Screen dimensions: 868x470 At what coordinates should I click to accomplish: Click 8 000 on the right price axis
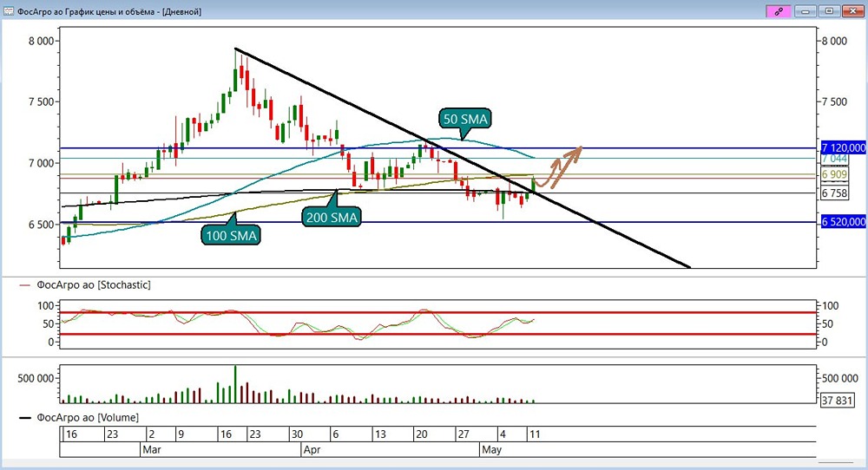[834, 41]
